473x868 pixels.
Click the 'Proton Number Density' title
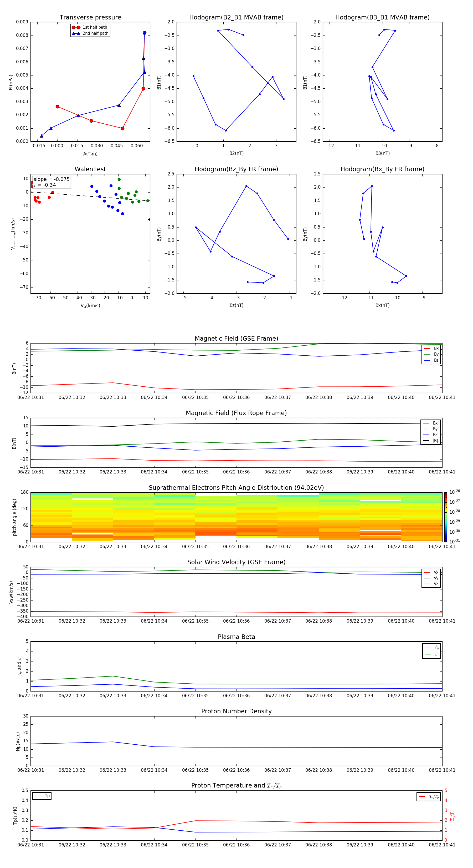[236, 711]
